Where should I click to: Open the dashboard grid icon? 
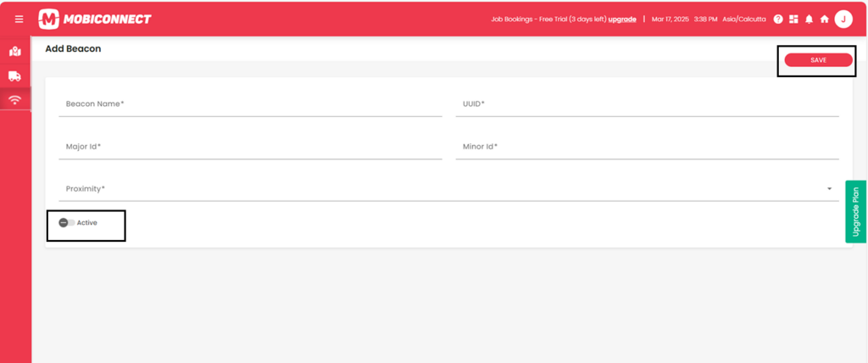[x=793, y=19]
